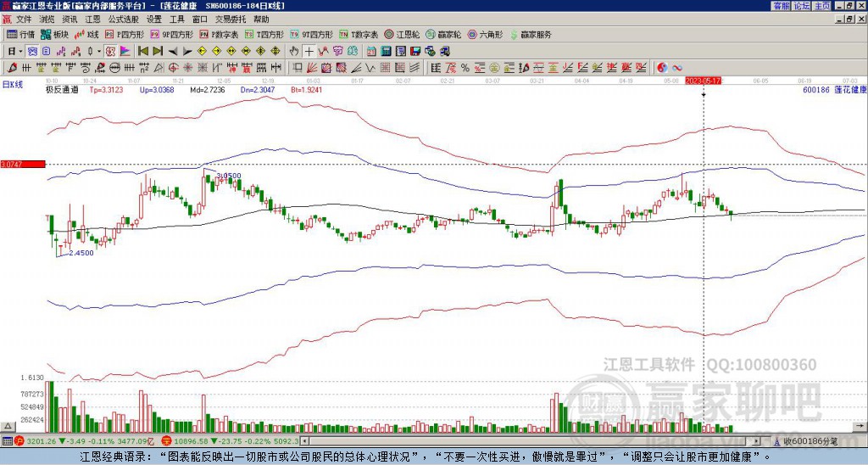
Task: Select the hand pan tool
Action: click(294, 51)
